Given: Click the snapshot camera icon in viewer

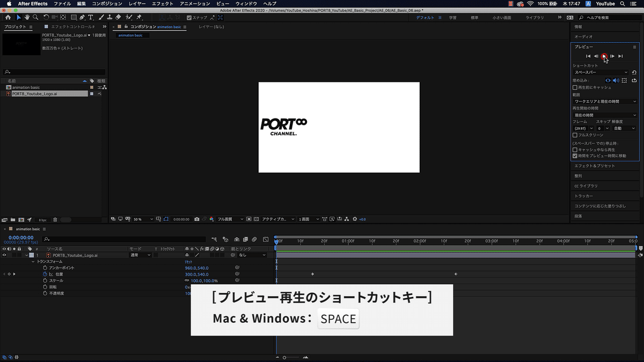Looking at the screenshot, I should coord(197,219).
